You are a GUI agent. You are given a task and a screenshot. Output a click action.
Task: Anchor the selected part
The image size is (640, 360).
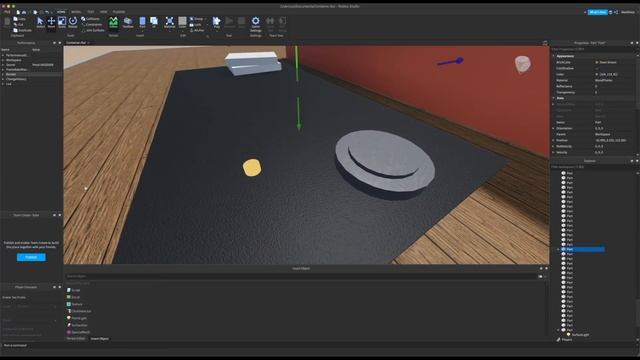[x=197, y=30]
